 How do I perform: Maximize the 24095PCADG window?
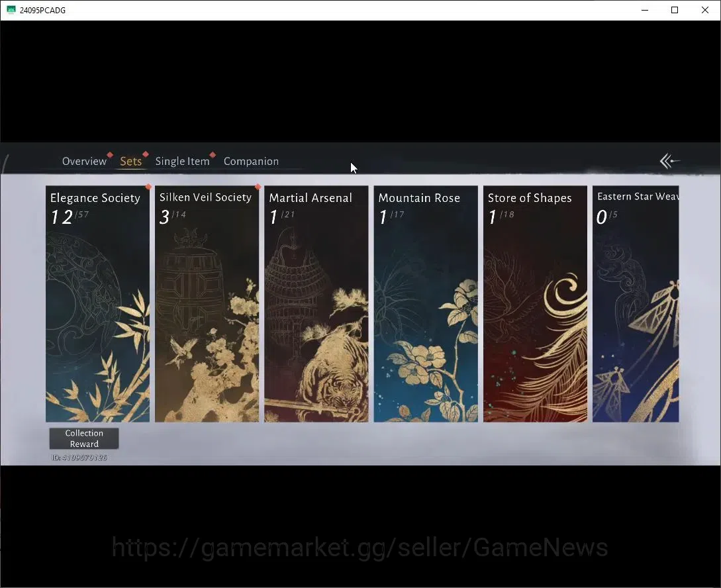[675, 10]
